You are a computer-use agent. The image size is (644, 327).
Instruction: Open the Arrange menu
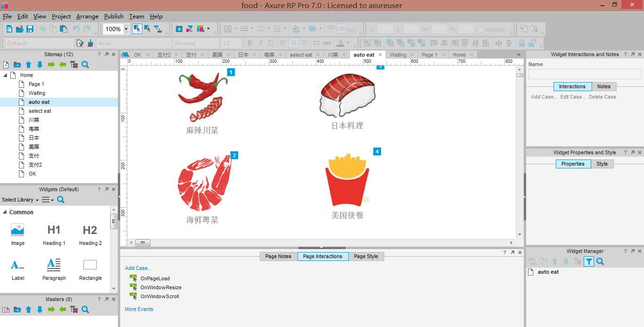pyautogui.click(x=87, y=16)
